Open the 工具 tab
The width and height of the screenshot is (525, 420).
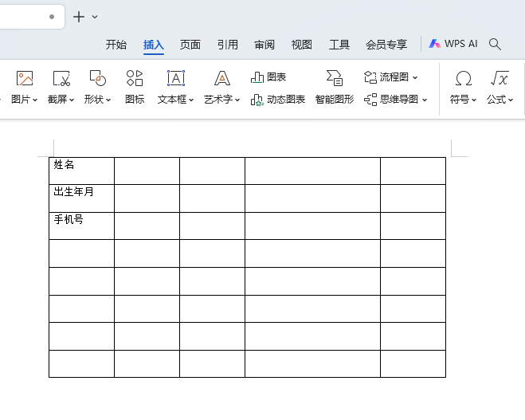pyautogui.click(x=339, y=45)
